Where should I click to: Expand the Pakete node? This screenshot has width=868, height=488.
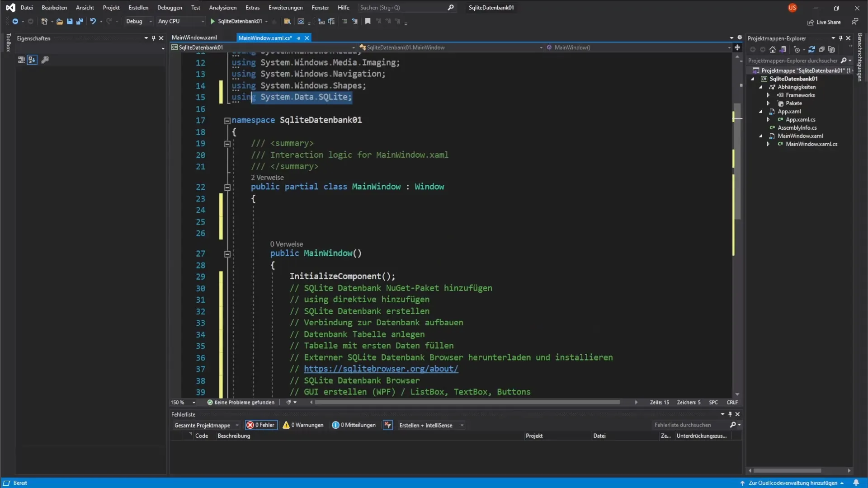pos(768,103)
